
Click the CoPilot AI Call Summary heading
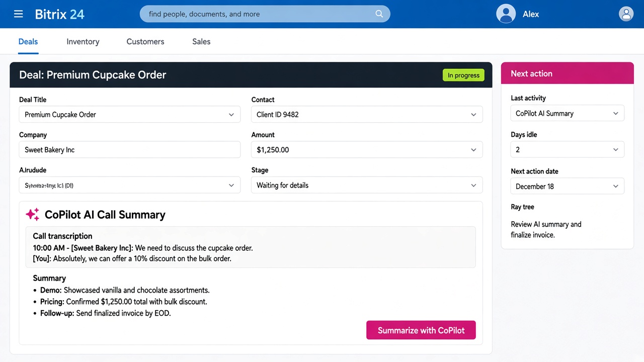tap(105, 215)
